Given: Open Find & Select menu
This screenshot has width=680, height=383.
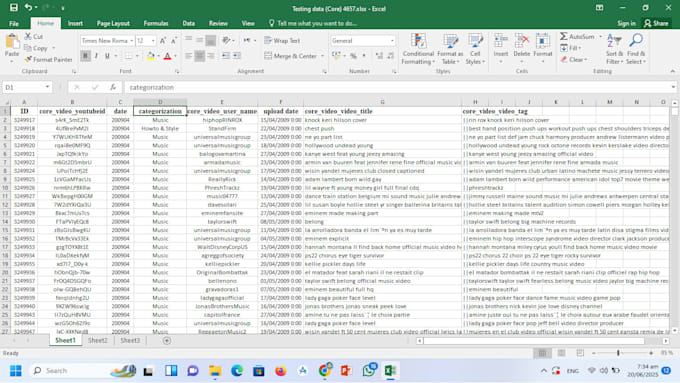Looking at the screenshot, I should click(636, 49).
